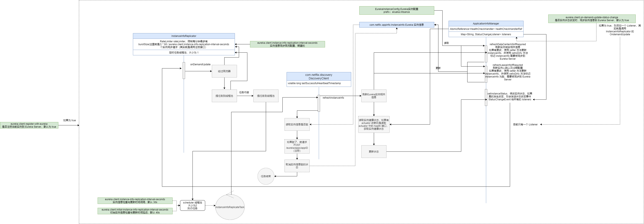Select the com.netflix.discovery DiscoveryClient header
Image resolution: width=644 pixels, height=224 pixels.
[319, 77]
